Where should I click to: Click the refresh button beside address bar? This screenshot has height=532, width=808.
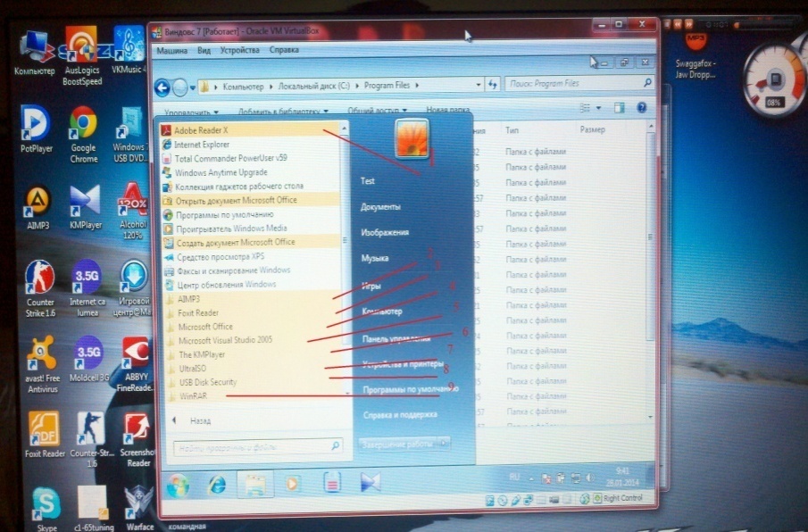(x=493, y=84)
